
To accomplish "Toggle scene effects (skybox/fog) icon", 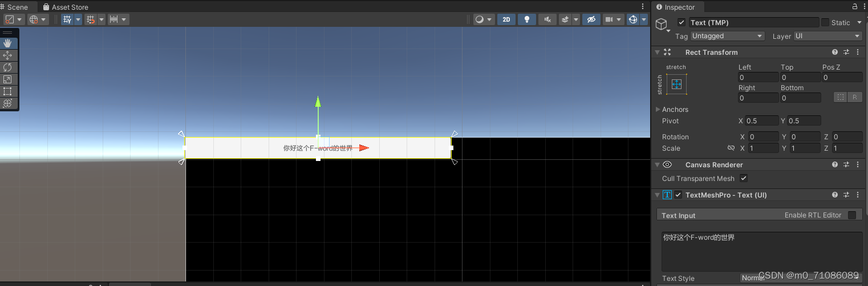I will (565, 19).
